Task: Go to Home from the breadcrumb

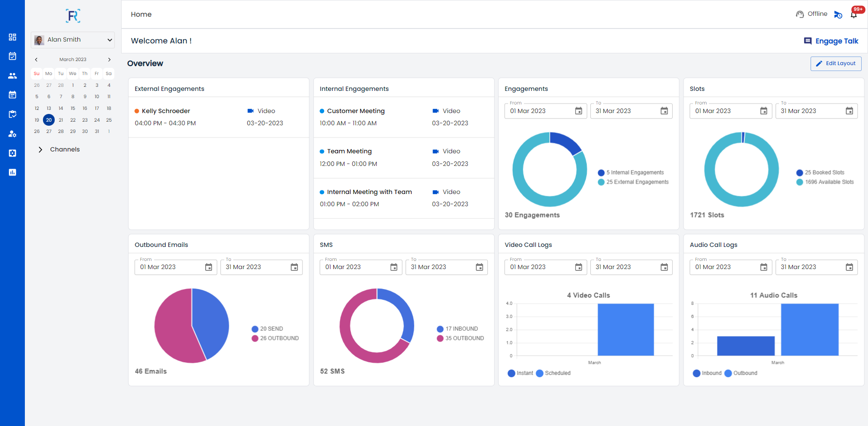Action: pos(141,14)
